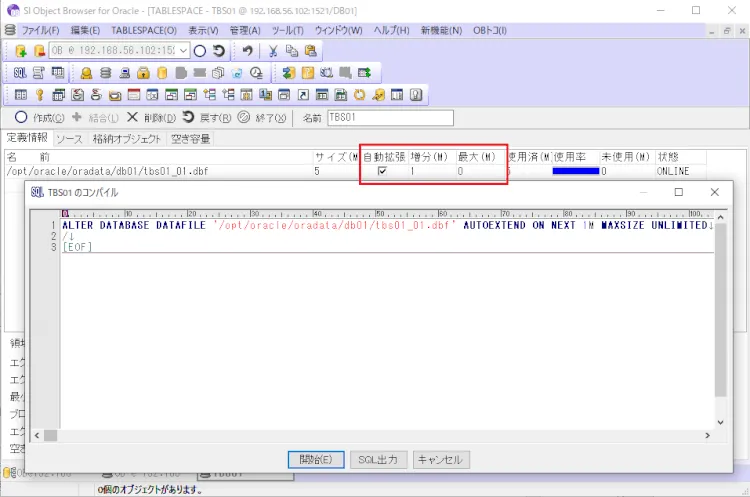Screen dimensions: 750x497
Task: Click the 開始(E) button in compile dialog
Action: click(x=316, y=459)
